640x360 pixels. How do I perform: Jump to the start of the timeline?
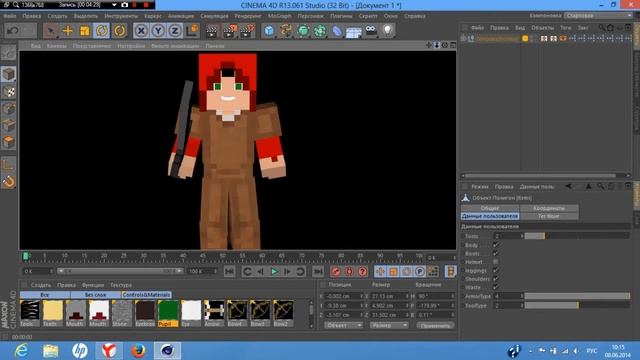pyautogui.click(x=229, y=271)
